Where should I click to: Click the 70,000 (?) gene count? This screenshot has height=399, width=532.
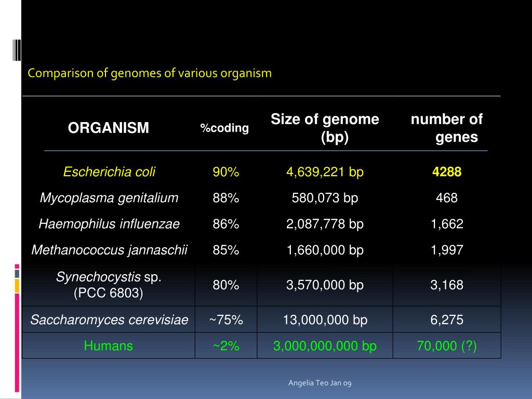click(x=447, y=346)
